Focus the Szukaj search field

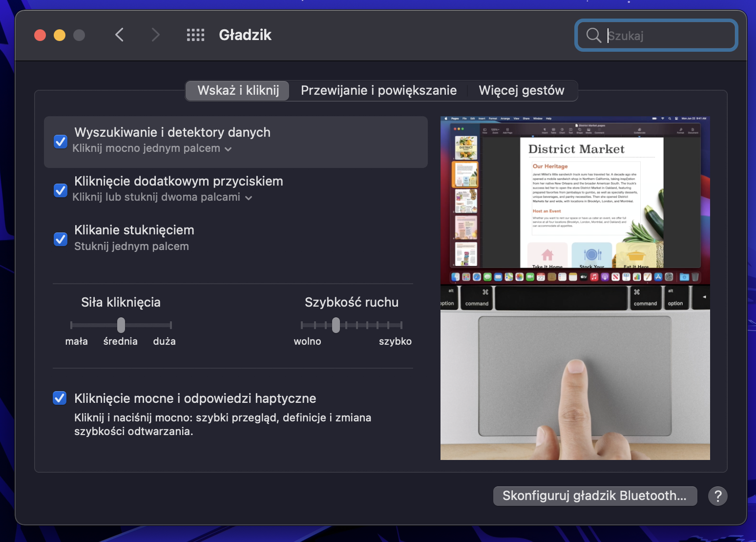pos(656,35)
